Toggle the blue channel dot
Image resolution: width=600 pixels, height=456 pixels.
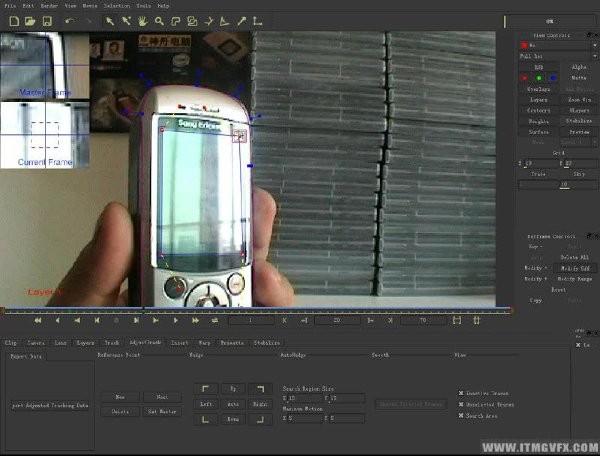point(553,78)
